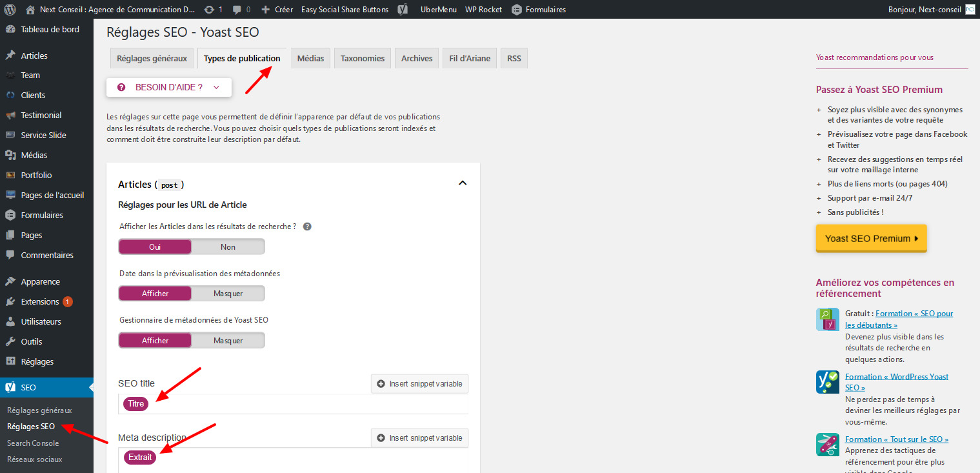Click the SEO Yoast sidebar icon
Viewport: 980px width, 473px height.
coord(10,387)
